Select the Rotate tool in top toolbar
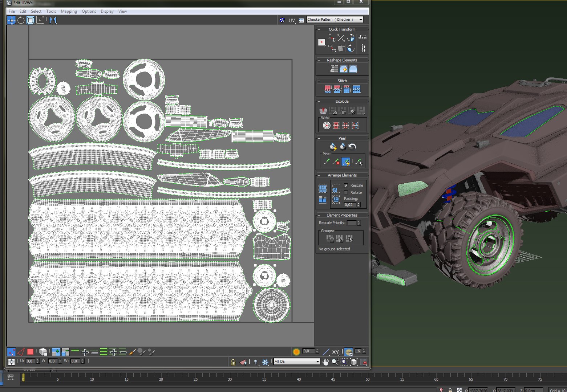 click(x=21, y=20)
